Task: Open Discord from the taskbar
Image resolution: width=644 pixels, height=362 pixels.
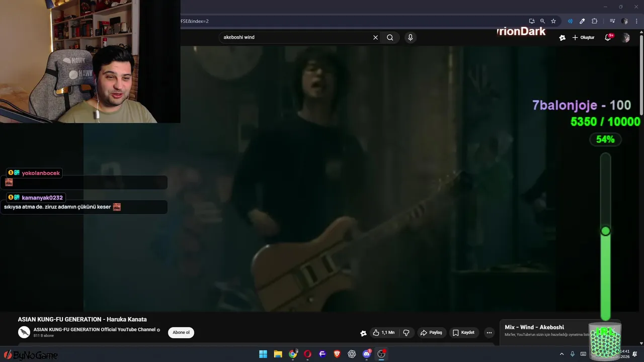Action: (367, 354)
